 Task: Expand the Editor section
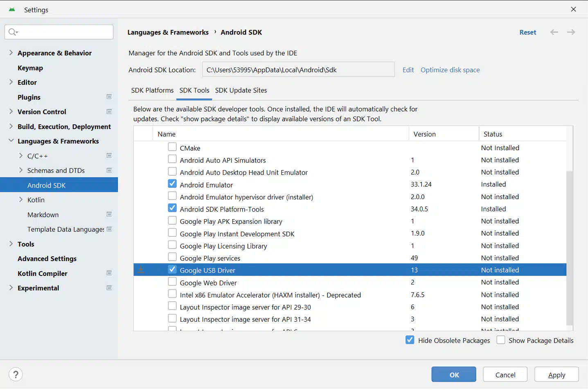[11, 82]
